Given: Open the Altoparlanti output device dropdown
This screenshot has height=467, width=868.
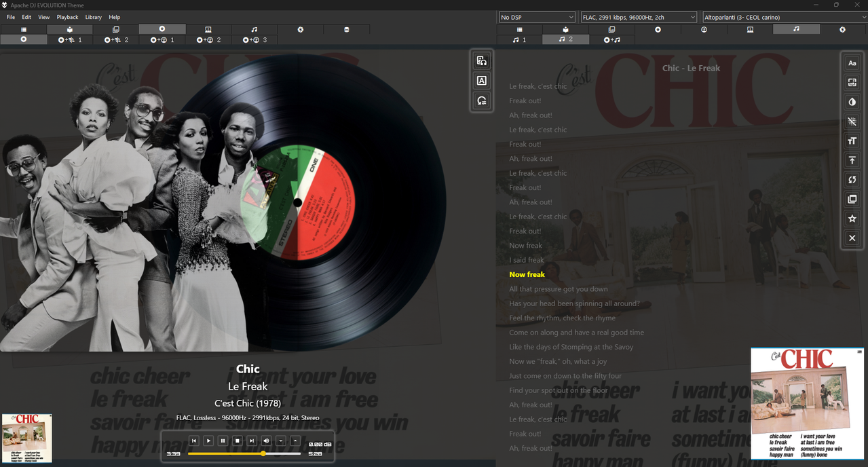Looking at the screenshot, I should pos(785,17).
